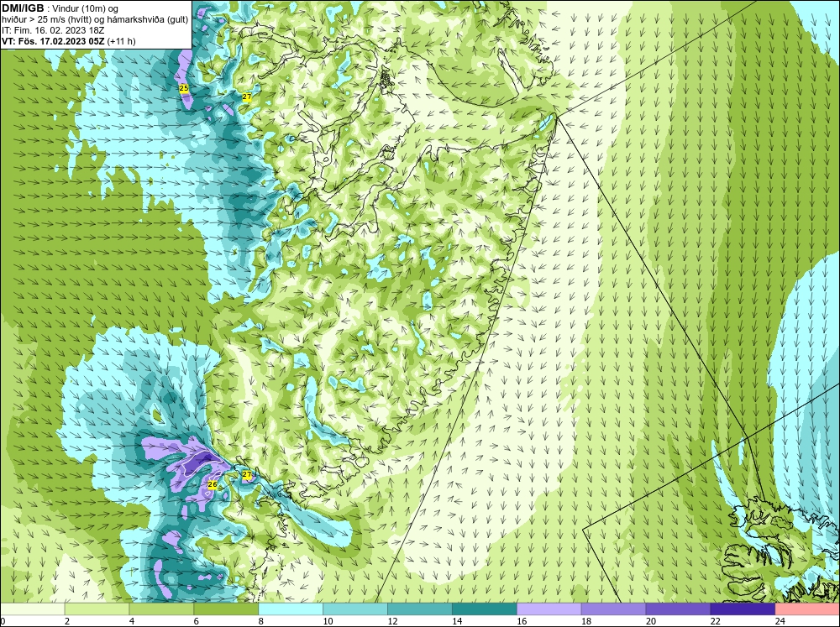Pick the pale cream 0–2 m/s legend swatch
The height and width of the screenshot is (627, 840).
32,609
